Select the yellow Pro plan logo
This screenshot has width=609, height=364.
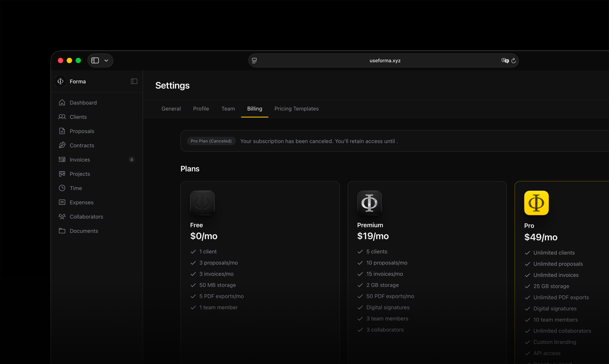[x=536, y=203]
